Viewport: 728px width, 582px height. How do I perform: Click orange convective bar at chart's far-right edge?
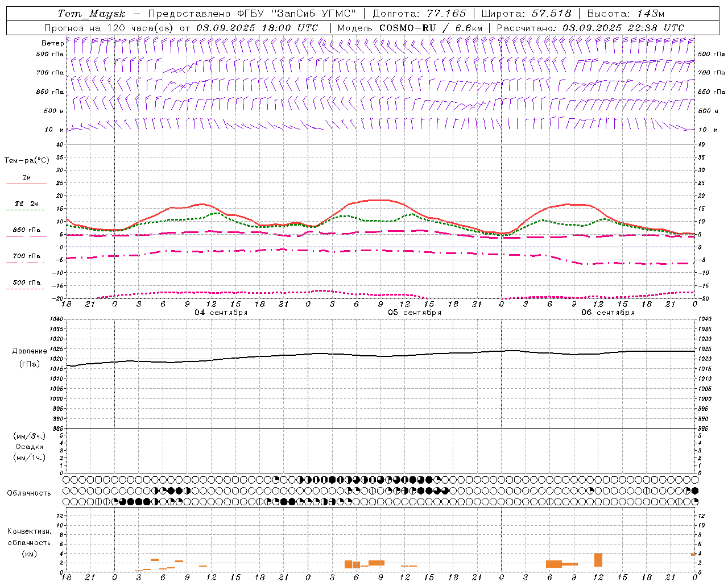pyautogui.click(x=693, y=554)
